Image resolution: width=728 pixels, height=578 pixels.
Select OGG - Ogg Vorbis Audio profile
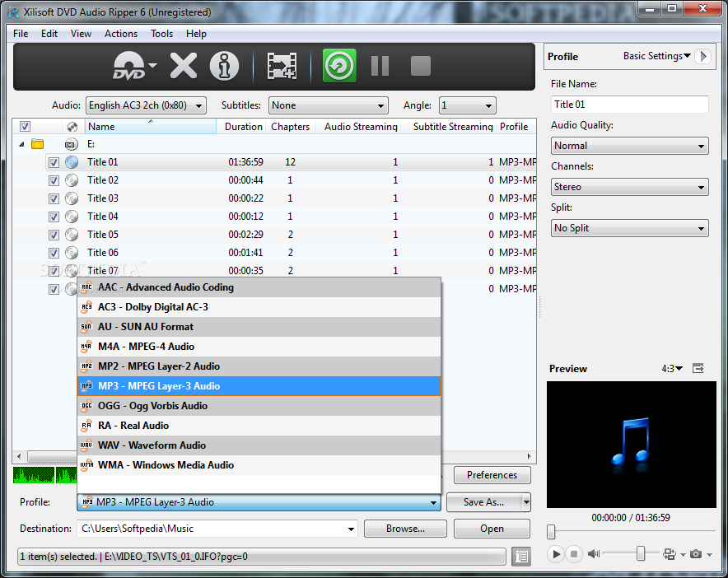click(x=259, y=406)
